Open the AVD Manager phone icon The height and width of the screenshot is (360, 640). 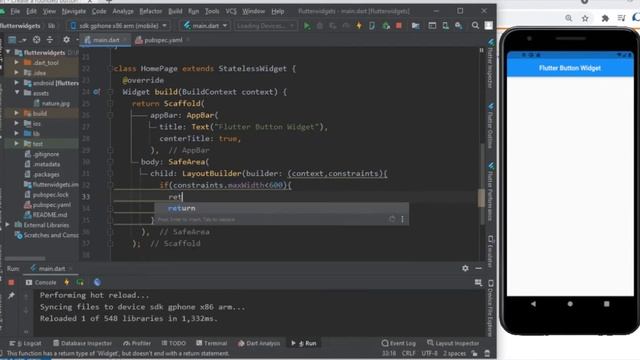[x=445, y=26]
